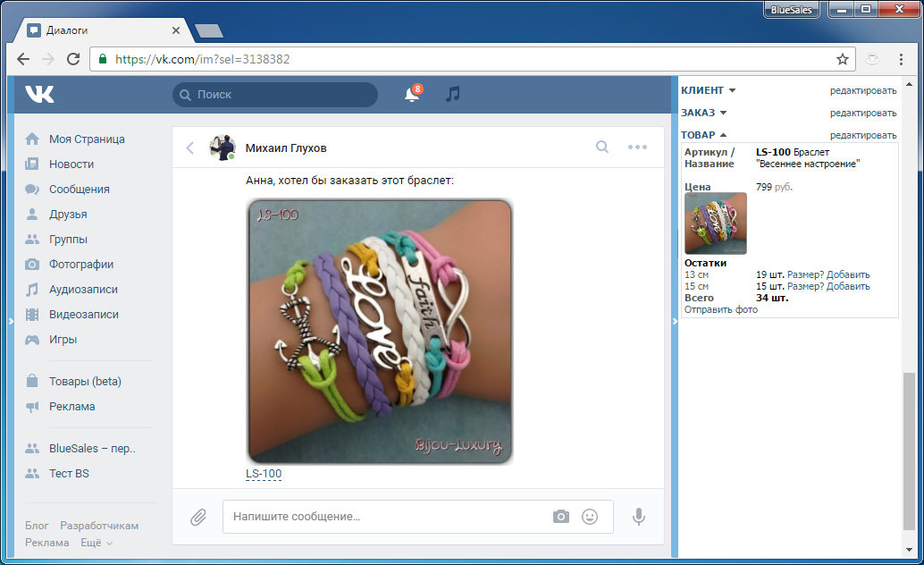Click the message input field
The height and width of the screenshot is (565, 924).
click(384, 517)
